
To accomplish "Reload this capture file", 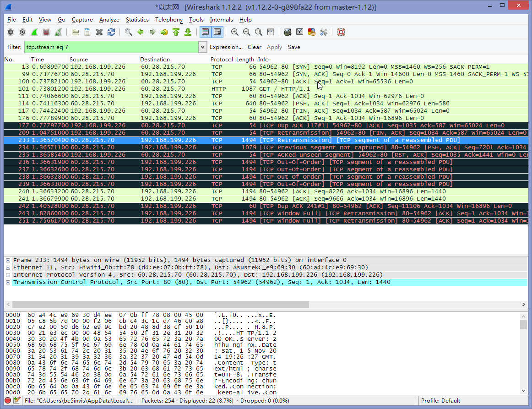I will pos(111,32).
